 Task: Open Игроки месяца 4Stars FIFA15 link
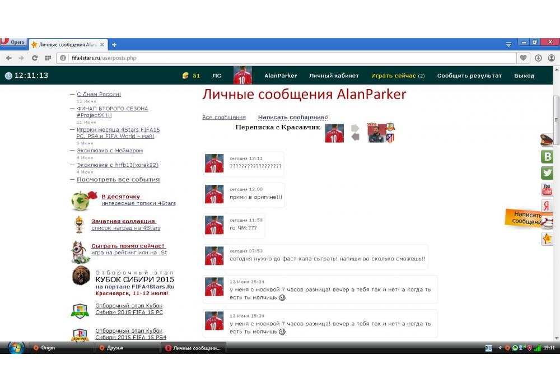(118, 133)
